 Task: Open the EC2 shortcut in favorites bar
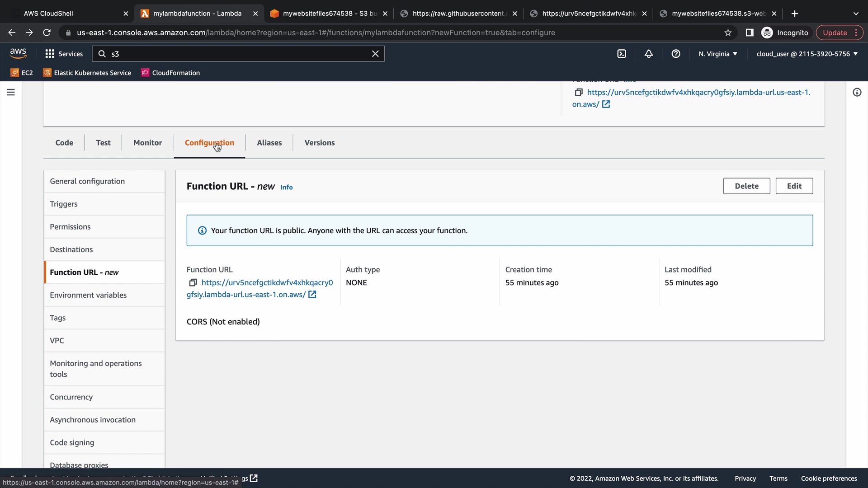(x=22, y=73)
